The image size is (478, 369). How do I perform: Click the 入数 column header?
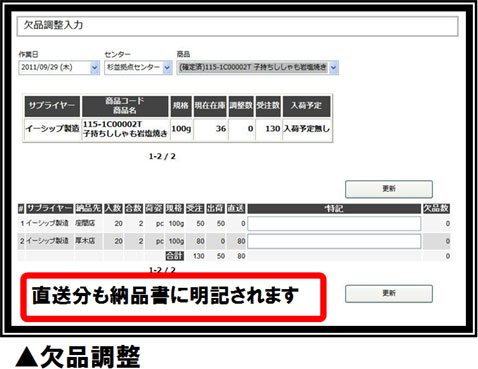click(x=113, y=209)
